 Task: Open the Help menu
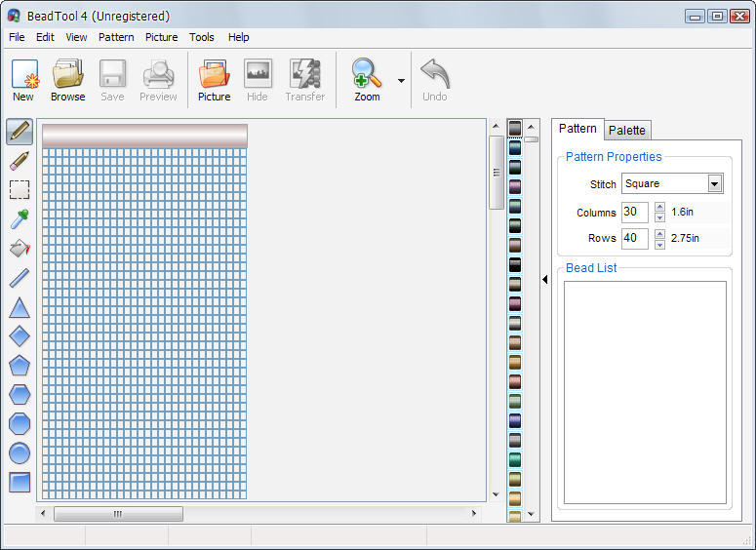point(239,37)
